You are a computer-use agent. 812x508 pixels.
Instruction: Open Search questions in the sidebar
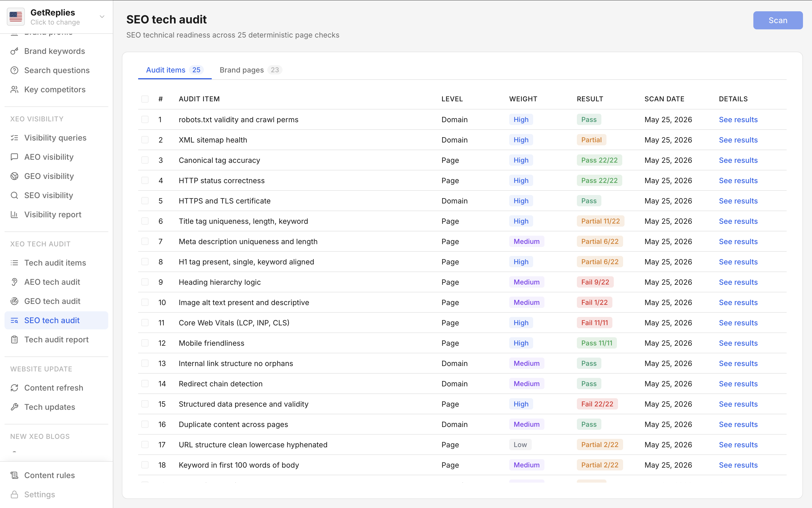tap(56, 70)
